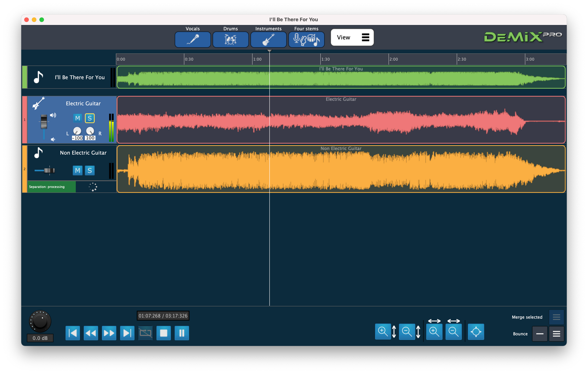Pause playback
The height and width of the screenshot is (374, 588).
[x=182, y=333]
